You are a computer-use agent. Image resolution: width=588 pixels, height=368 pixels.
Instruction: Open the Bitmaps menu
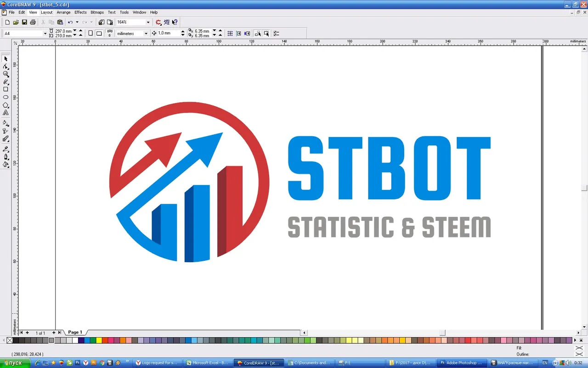97,12
